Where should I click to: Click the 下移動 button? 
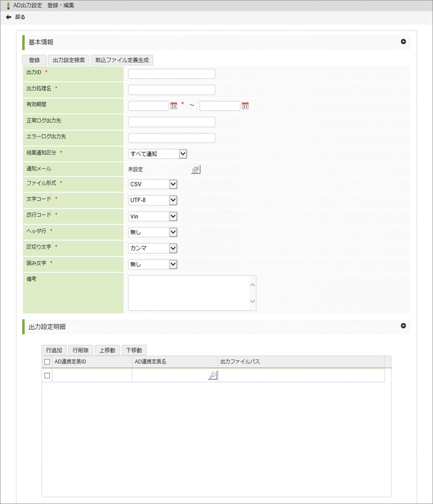point(134,350)
